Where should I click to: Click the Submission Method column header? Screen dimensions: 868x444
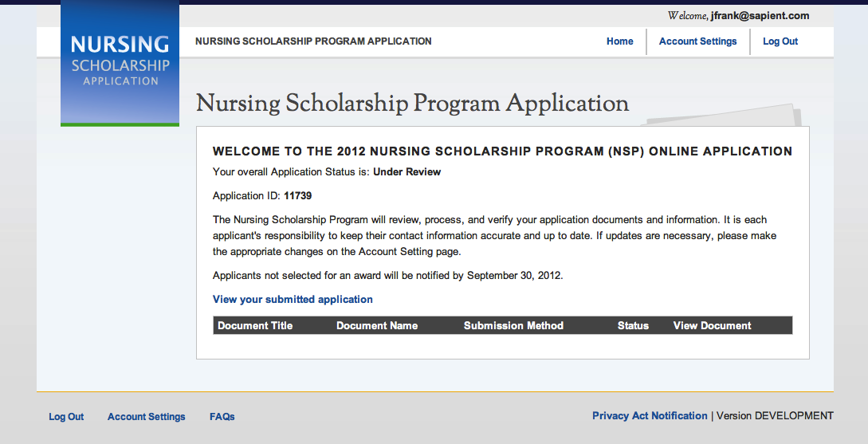513,326
